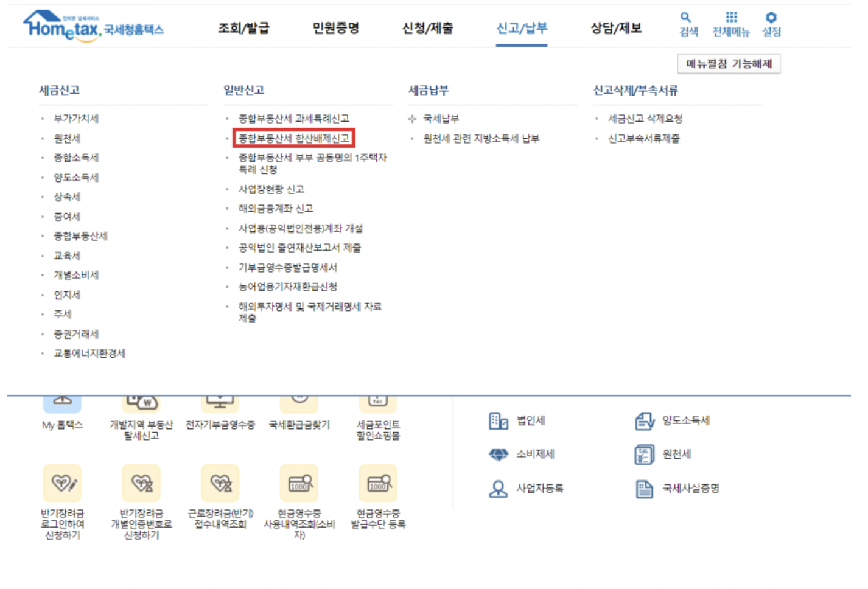Open 사업자등록 with its person icon
This screenshot has height=589, width=868.
(x=499, y=487)
